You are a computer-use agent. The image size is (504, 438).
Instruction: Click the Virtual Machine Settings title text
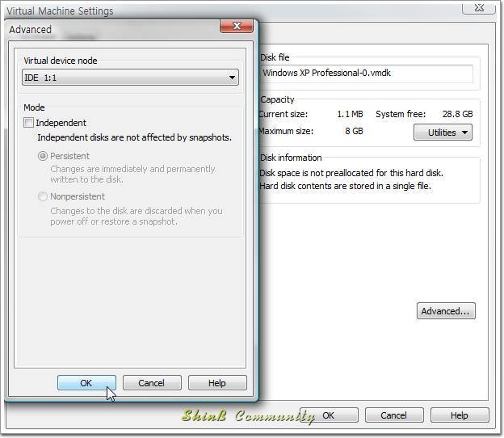click(60, 11)
